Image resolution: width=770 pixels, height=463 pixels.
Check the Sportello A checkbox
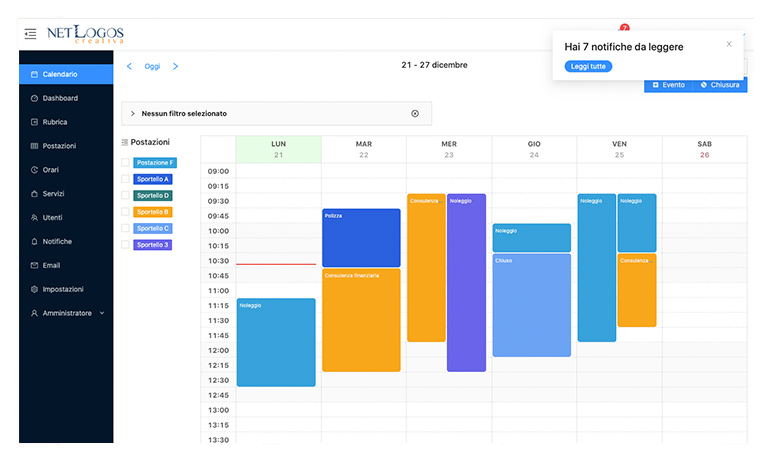(x=126, y=179)
